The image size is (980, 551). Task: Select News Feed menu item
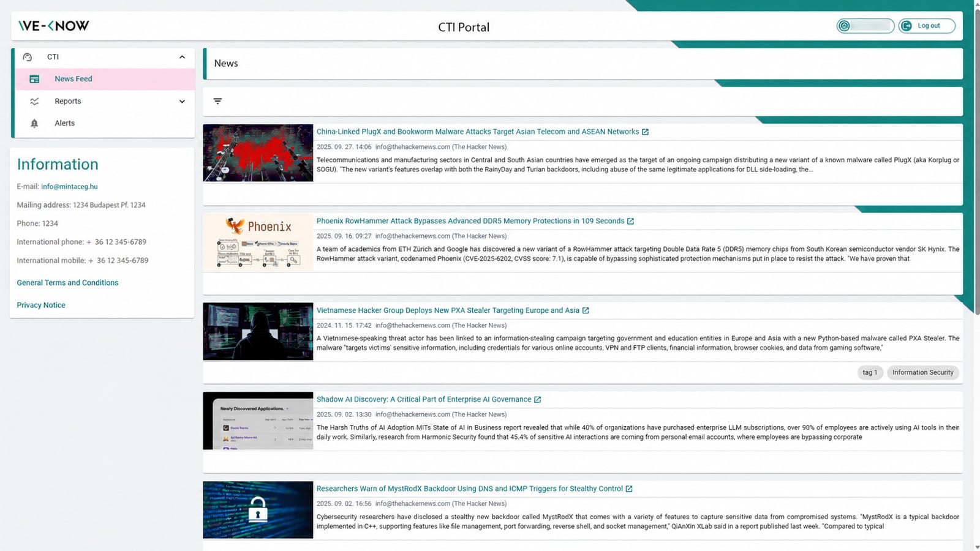click(105, 79)
